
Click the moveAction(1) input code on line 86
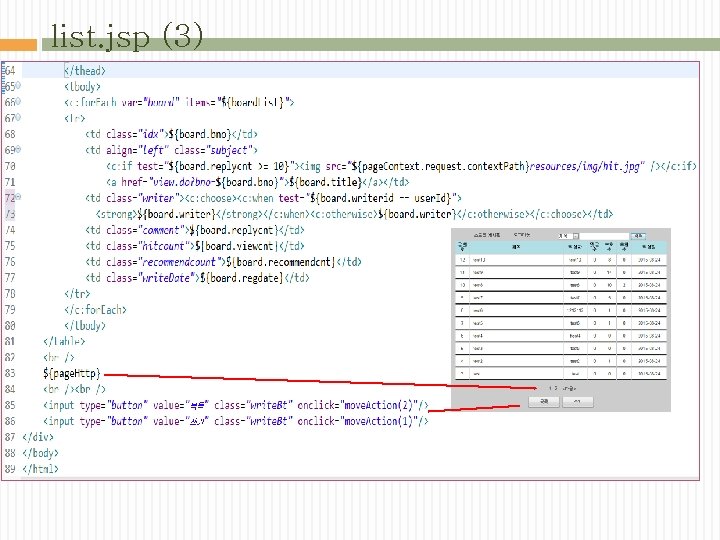click(236, 421)
